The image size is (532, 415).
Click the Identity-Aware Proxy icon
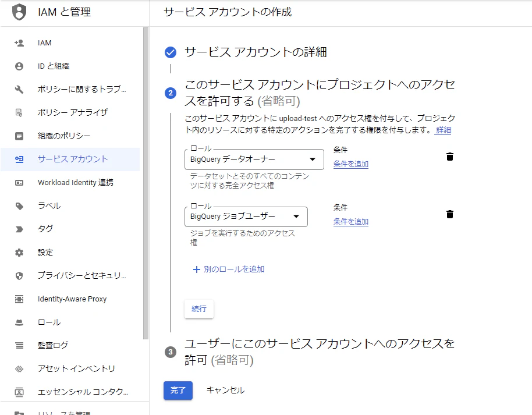19,299
